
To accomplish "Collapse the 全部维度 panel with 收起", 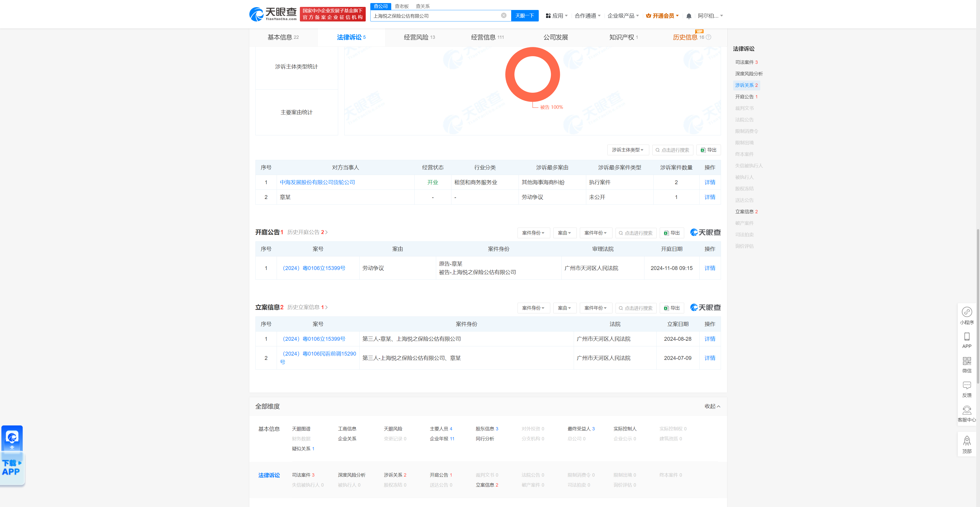I will point(712,406).
